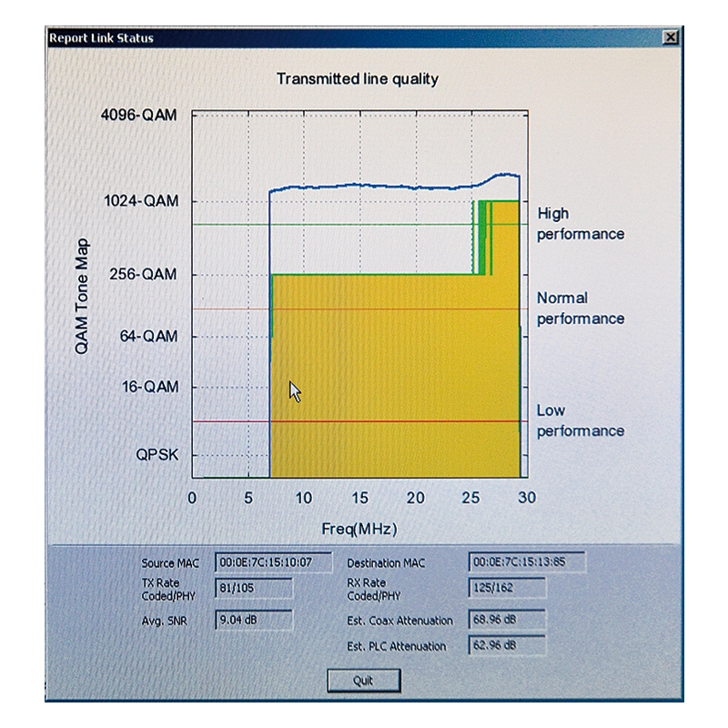Click the TX Rate Coded/PHY value box
Viewport: 728px width, 728px height.
point(254,589)
